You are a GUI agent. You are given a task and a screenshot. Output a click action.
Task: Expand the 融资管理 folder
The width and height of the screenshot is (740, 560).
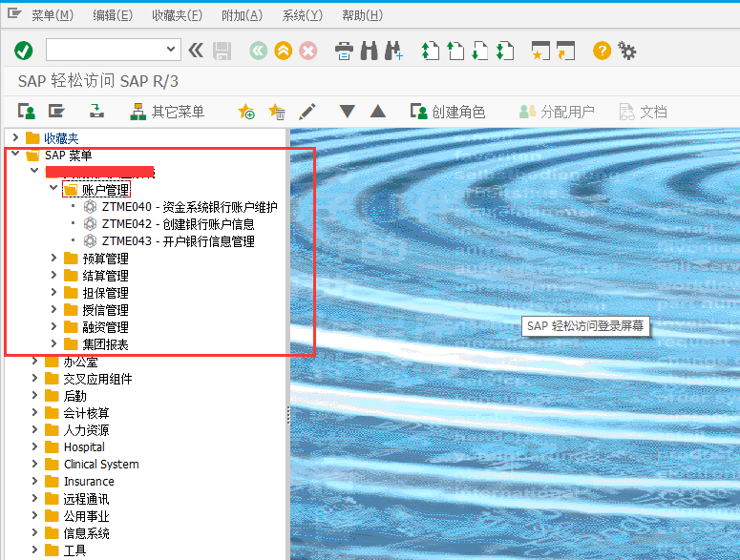[53, 326]
